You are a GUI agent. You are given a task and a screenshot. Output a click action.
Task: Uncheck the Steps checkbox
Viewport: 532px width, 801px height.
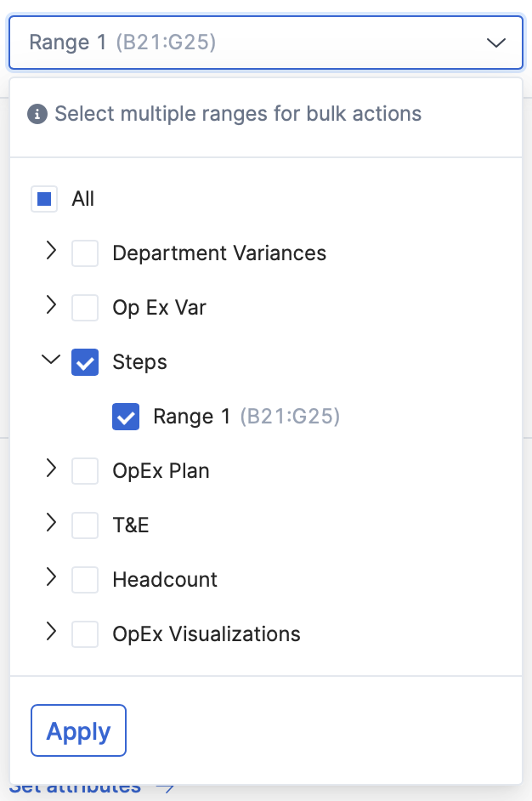[x=85, y=360]
